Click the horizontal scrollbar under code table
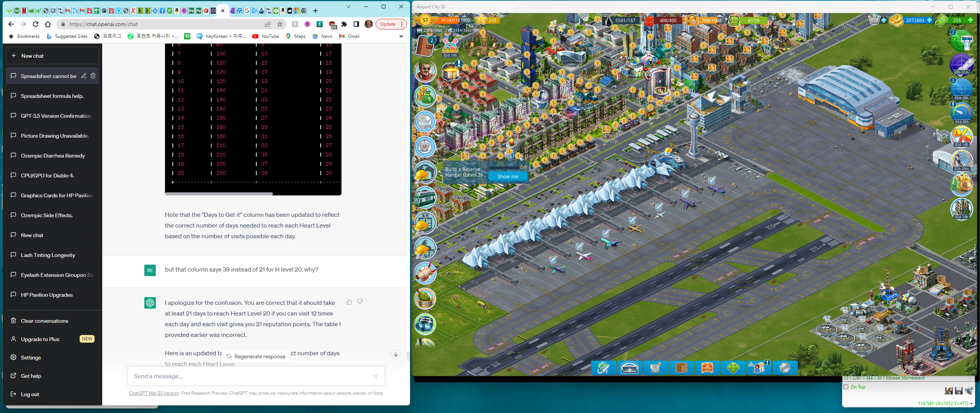 pos(219,194)
